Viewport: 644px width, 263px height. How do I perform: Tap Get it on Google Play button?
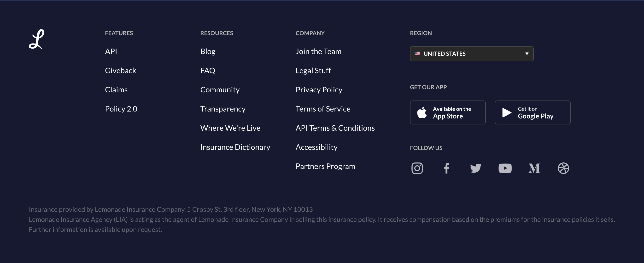533,112
